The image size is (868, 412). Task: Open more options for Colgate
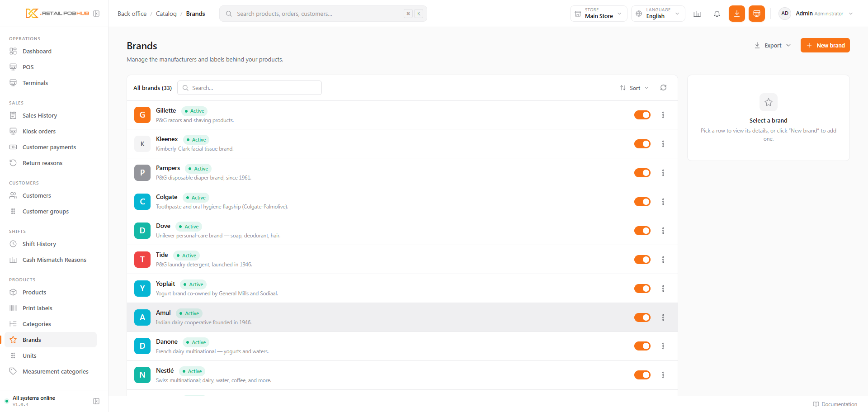(663, 202)
